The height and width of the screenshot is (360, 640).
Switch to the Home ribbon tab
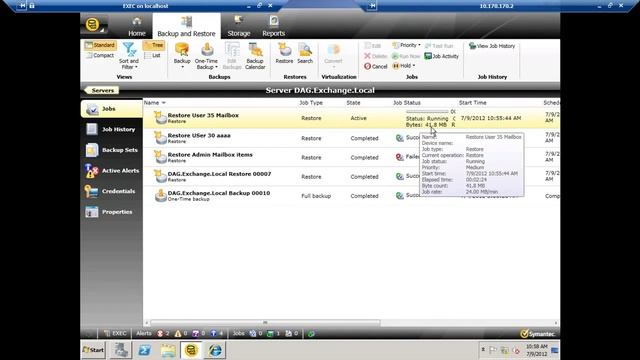(137, 27)
